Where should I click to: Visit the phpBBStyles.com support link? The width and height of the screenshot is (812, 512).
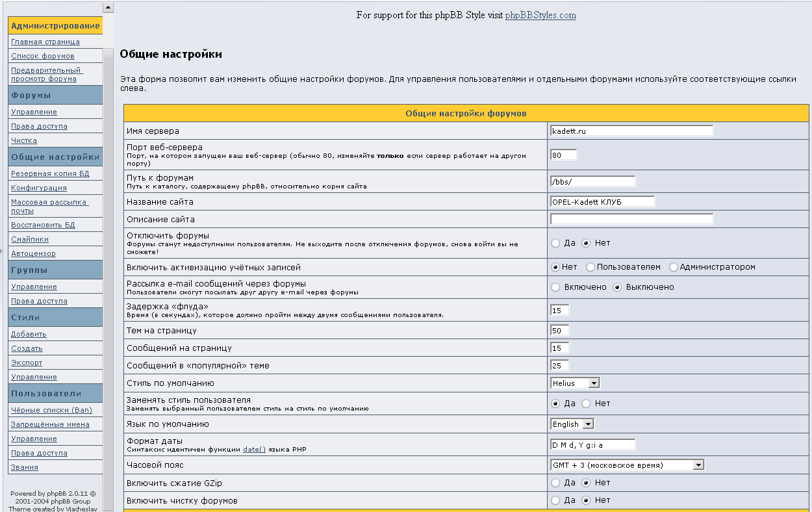(540, 15)
